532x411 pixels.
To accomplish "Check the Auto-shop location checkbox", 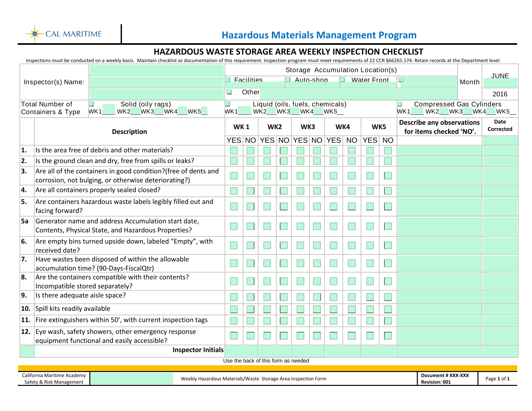I will 288,80.
